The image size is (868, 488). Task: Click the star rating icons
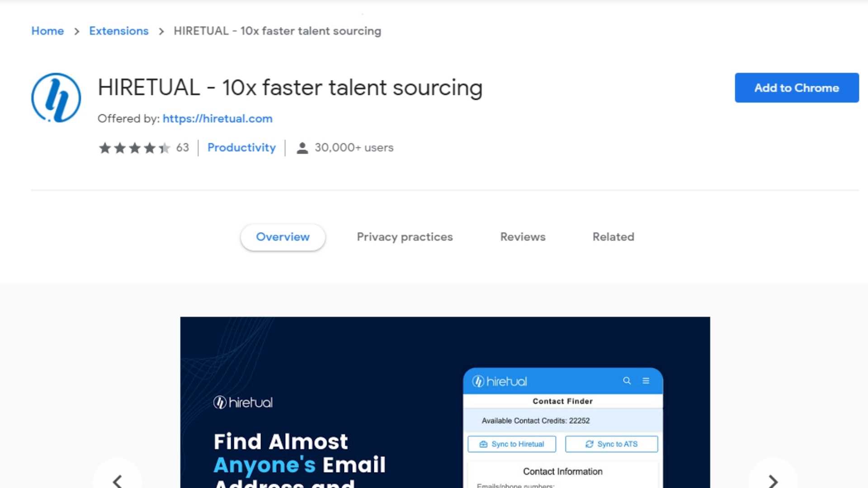coord(135,148)
